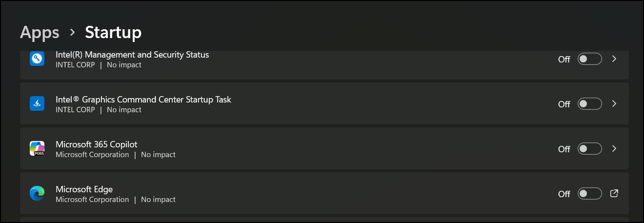Click the Microsoft Edge icon
This screenshot has height=223, width=644.
coord(37,193)
